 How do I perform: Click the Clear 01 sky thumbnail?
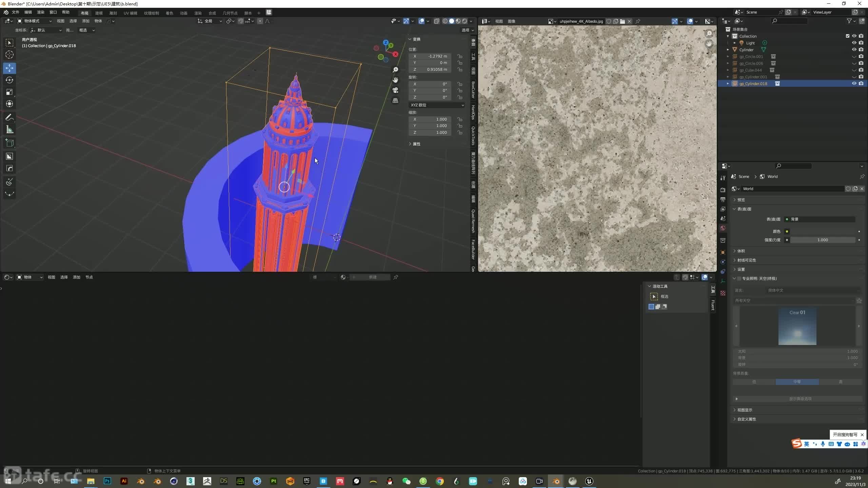point(797,326)
